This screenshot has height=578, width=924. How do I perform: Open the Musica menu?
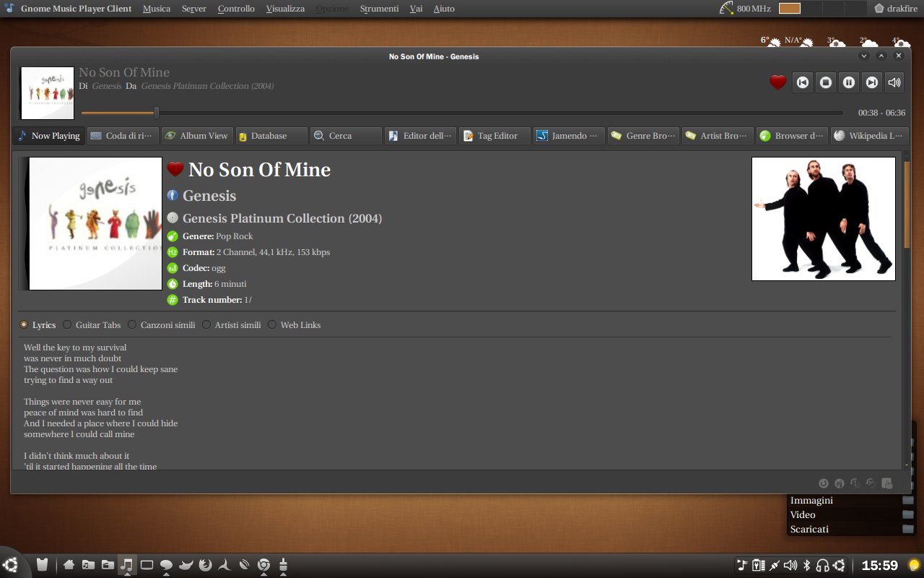tap(157, 9)
